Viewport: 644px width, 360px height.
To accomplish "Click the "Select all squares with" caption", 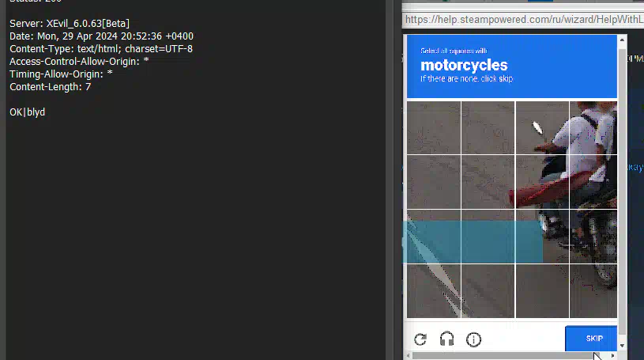I will pos(454,51).
